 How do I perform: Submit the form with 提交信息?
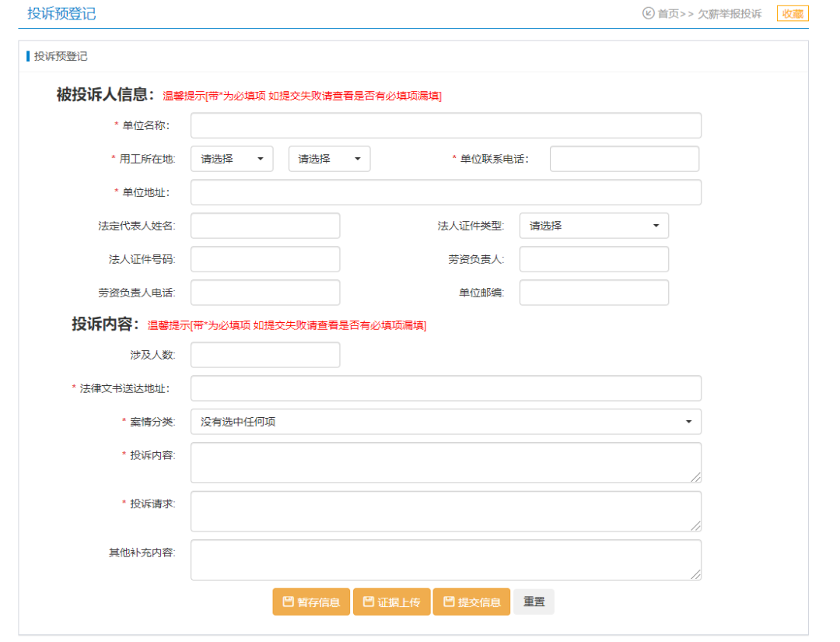point(471,602)
